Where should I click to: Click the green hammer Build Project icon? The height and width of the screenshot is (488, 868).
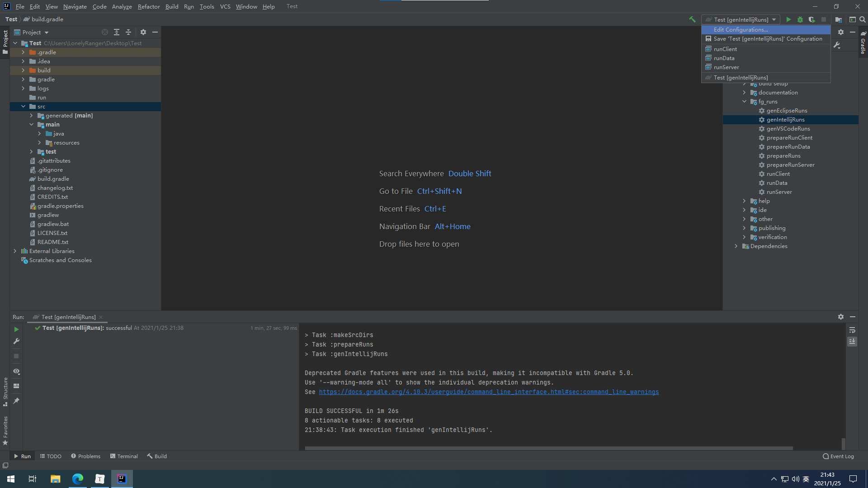click(692, 19)
